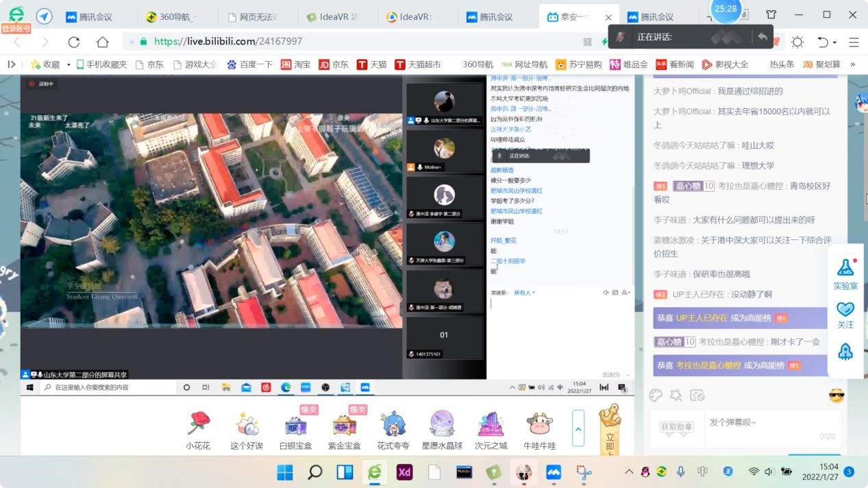This screenshot has width=868, height=488.
Task: Go to browser home page
Action: point(103,42)
